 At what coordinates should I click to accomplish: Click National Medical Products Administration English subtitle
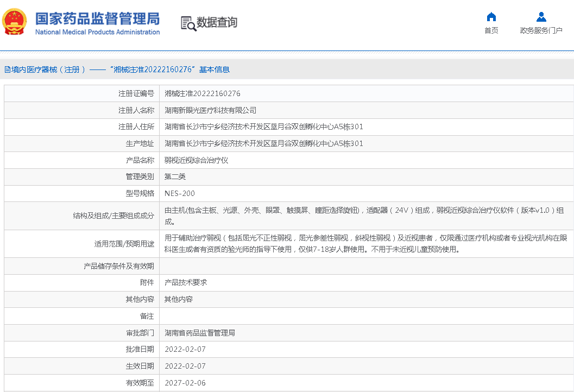click(x=97, y=32)
